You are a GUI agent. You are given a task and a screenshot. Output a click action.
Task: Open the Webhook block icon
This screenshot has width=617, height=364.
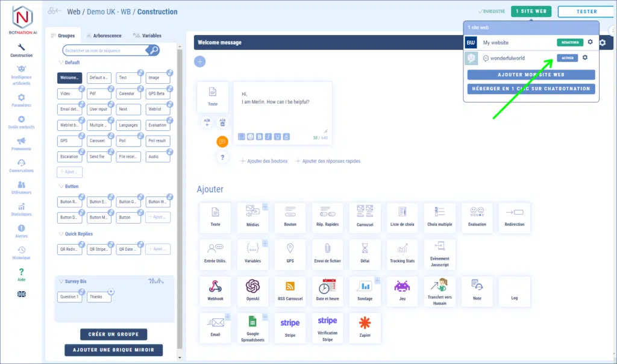[x=215, y=291]
